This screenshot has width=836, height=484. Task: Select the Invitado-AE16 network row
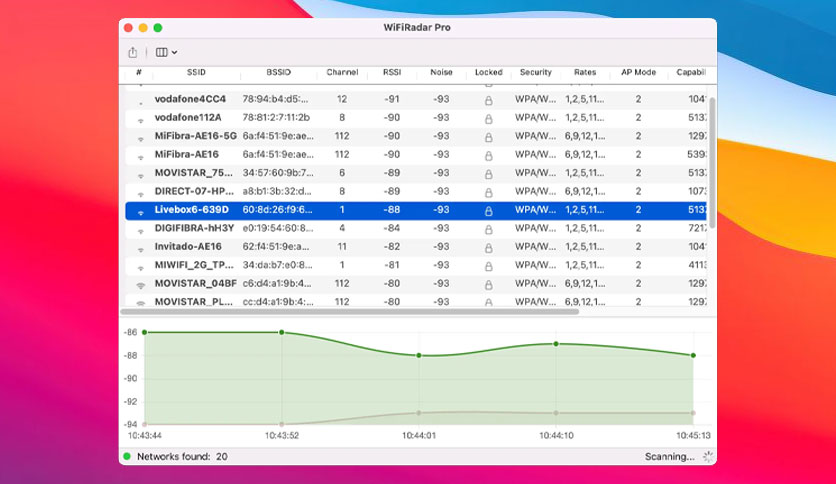click(416, 247)
